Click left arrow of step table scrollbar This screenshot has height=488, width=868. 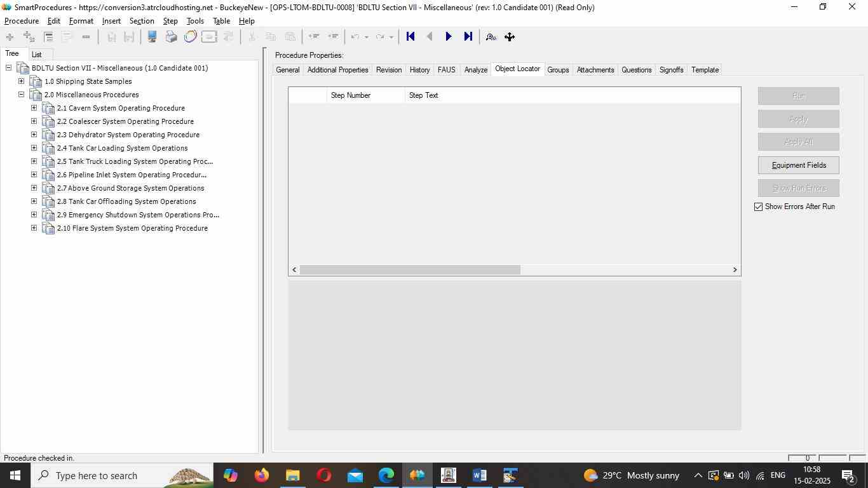[x=294, y=270]
